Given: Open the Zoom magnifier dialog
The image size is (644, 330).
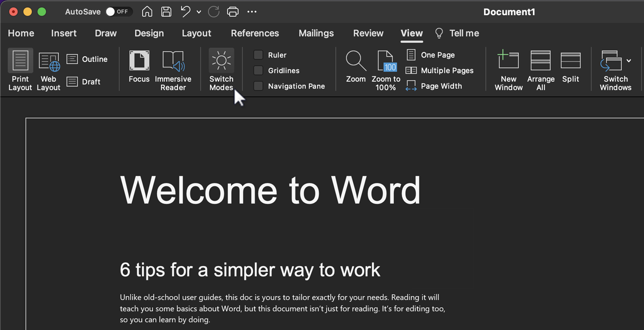Looking at the screenshot, I should point(356,62).
